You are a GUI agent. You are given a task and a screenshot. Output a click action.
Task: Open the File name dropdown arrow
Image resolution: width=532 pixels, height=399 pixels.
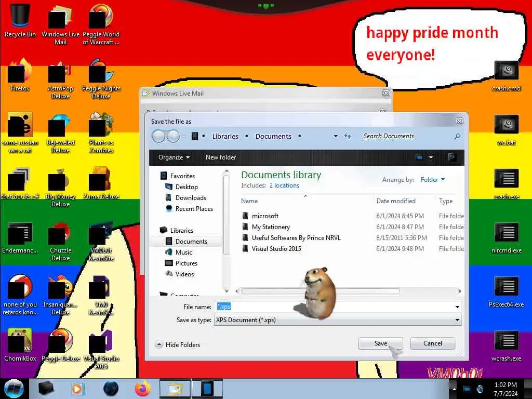click(x=457, y=307)
